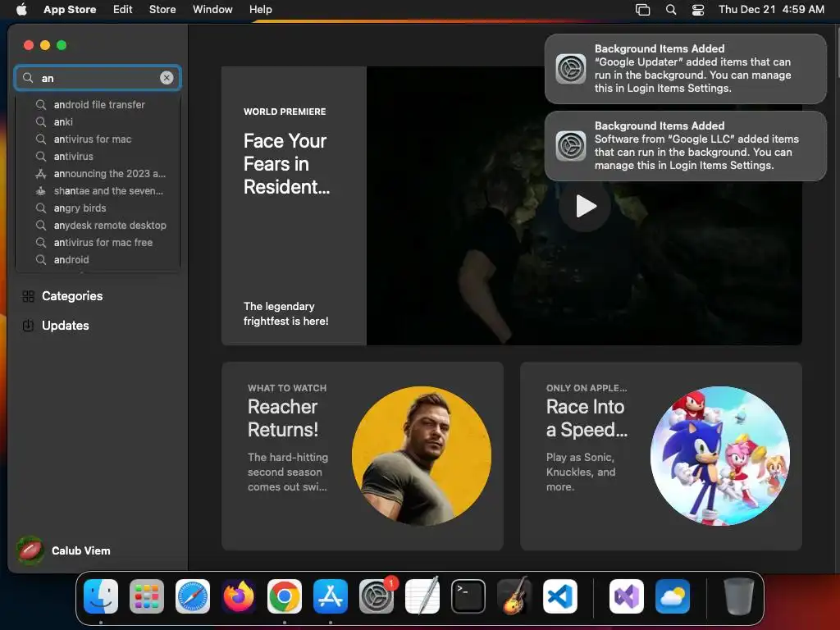Screen dimensions: 840x630
Task: Launch Visual Studio Code from the Dock
Action: [560, 596]
